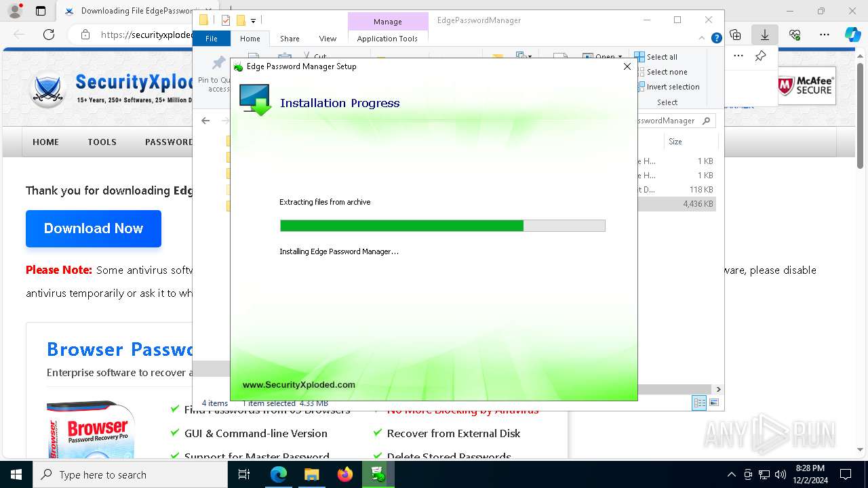Open TOOLS in website navigation

pos(102,142)
